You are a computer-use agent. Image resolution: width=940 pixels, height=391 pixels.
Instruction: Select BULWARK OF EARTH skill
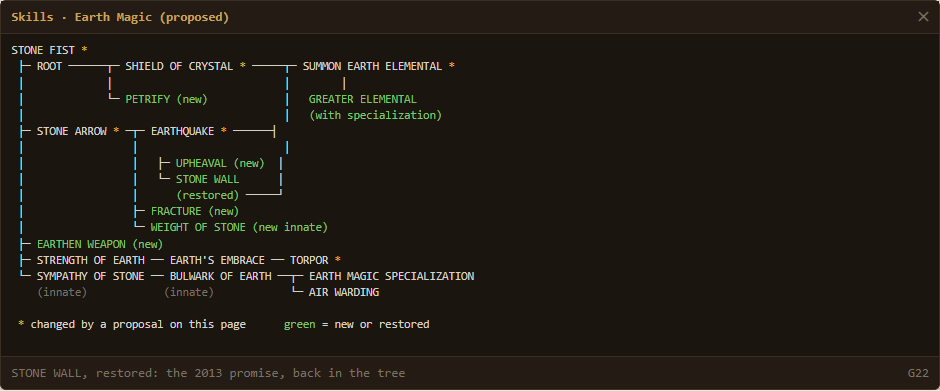(x=221, y=276)
